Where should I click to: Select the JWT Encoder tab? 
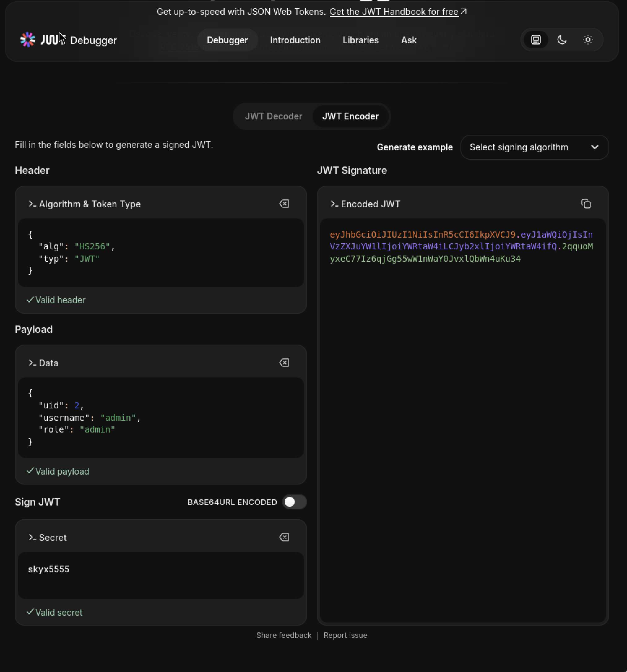pos(350,116)
